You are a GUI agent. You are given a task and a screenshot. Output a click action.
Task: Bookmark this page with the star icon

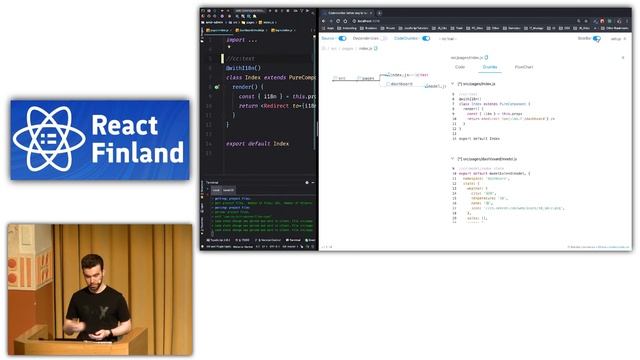pyautogui.click(x=586, y=21)
